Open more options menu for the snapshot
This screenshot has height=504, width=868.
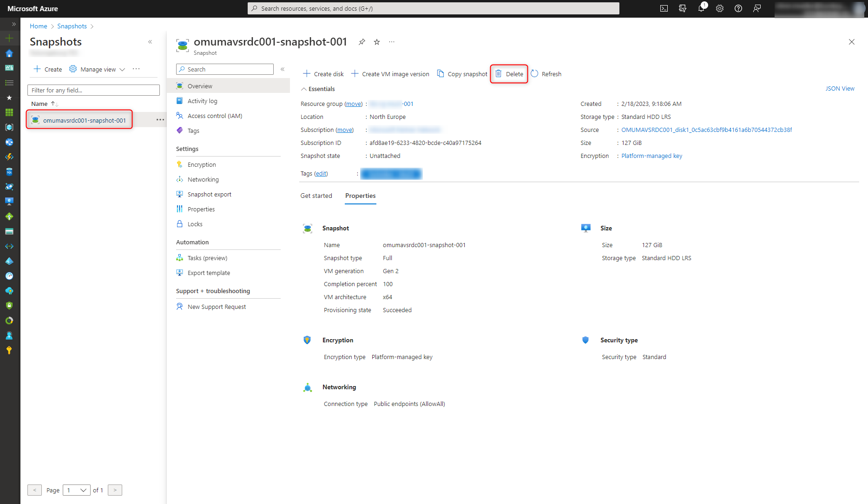[392, 42]
